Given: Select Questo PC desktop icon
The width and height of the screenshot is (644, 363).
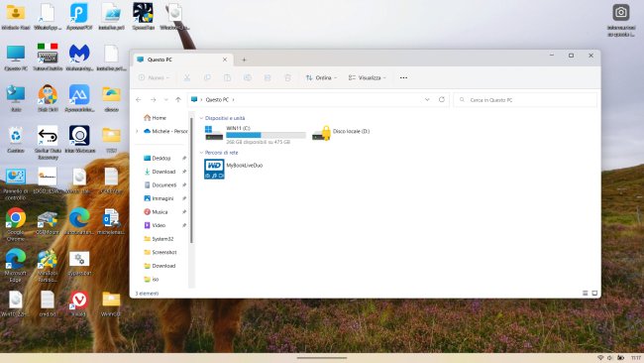Looking at the screenshot, I should tap(16, 58).
